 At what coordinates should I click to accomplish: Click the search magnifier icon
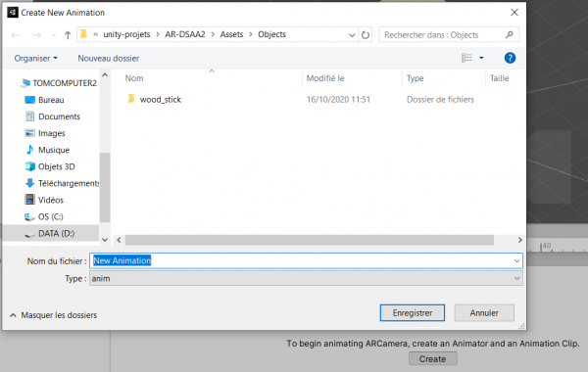click(x=509, y=35)
